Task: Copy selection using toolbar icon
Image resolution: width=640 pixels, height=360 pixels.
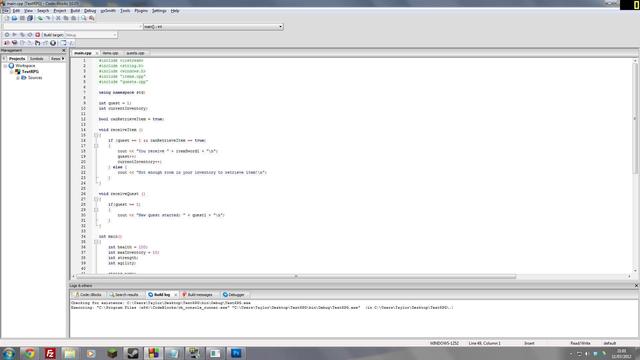Action: click(x=66, y=18)
